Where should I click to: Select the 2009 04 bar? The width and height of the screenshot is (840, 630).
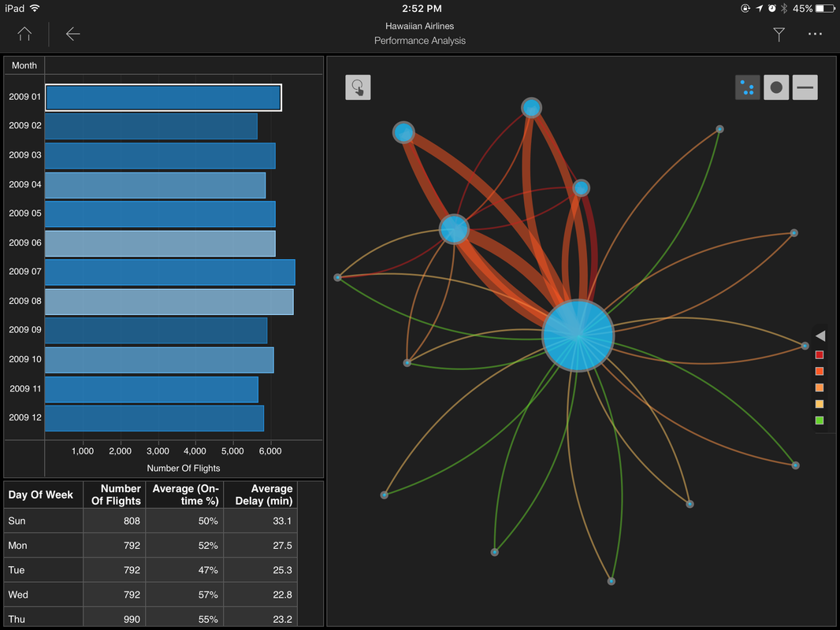click(x=155, y=185)
